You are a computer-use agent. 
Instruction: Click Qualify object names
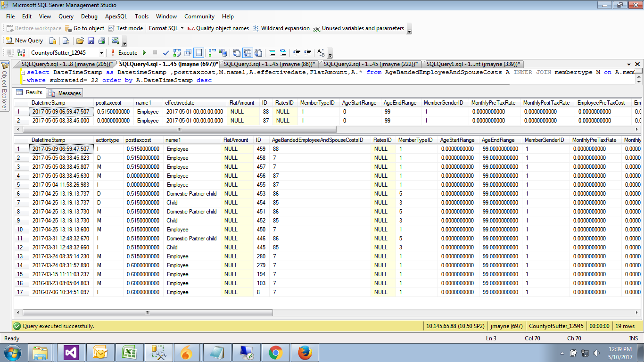click(218, 28)
